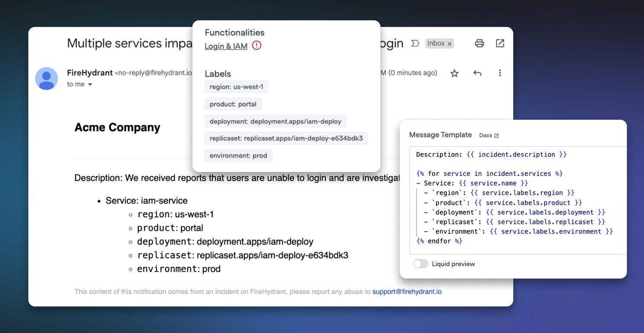
Task: Click the 'endfor' template line
Action: (x=439, y=241)
